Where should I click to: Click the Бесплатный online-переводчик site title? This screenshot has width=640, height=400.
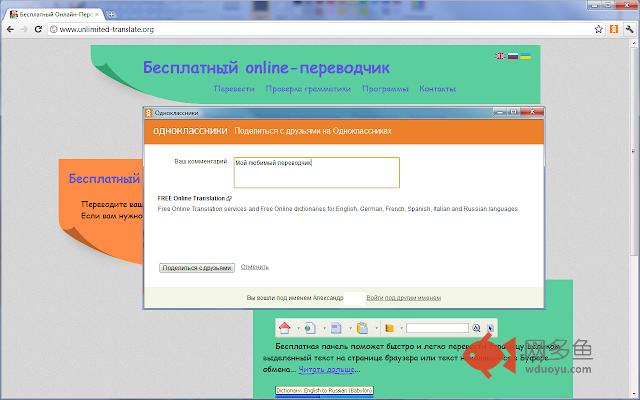(x=266, y=68)
